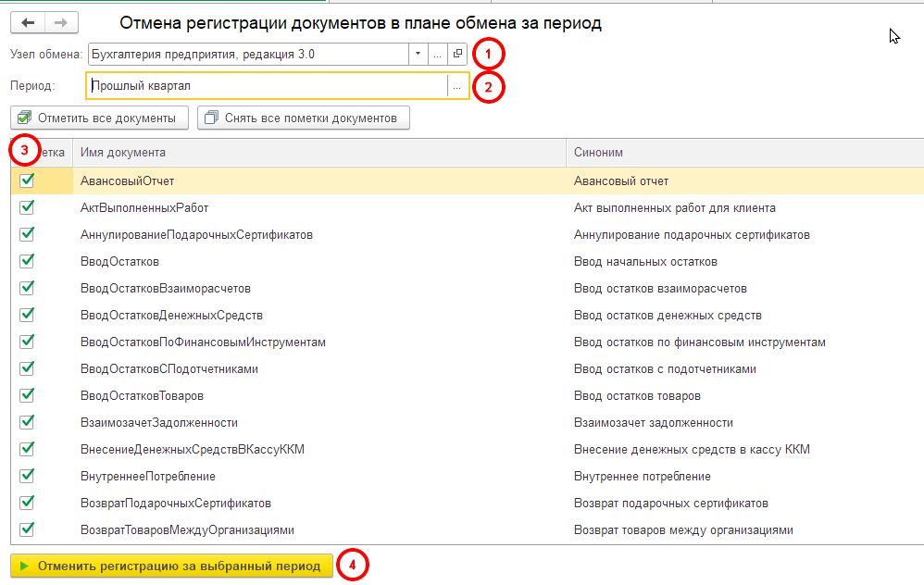This screenshot has height=585, width=924.
Task: Click the Узел обмена input field
Action: pos(249,55)
